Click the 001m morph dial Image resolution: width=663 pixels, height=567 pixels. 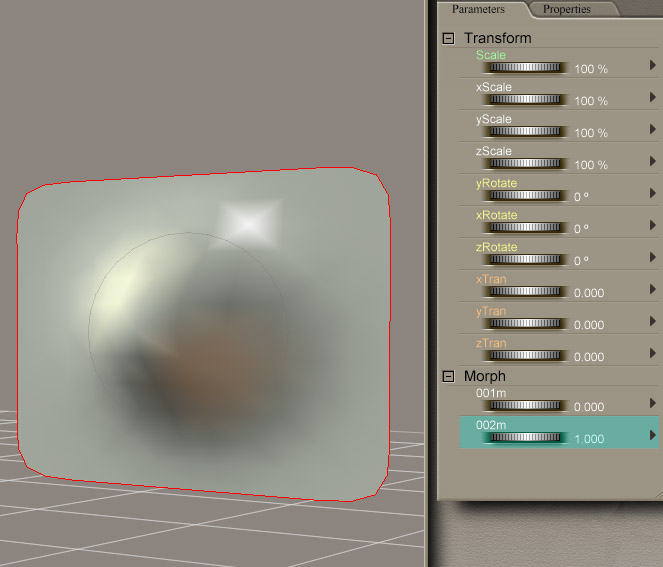tap(525, 405)
